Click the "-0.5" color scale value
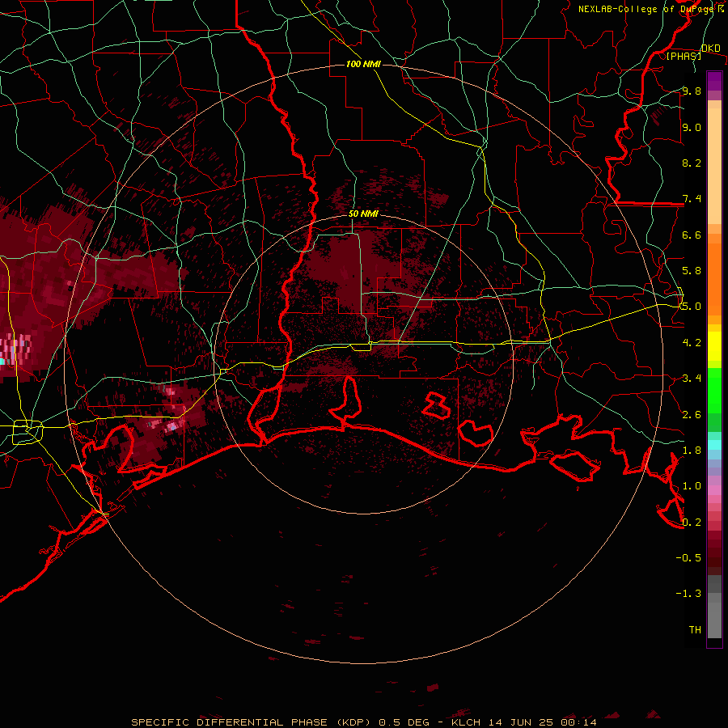 pyautogui.click(x=688, y=558)
